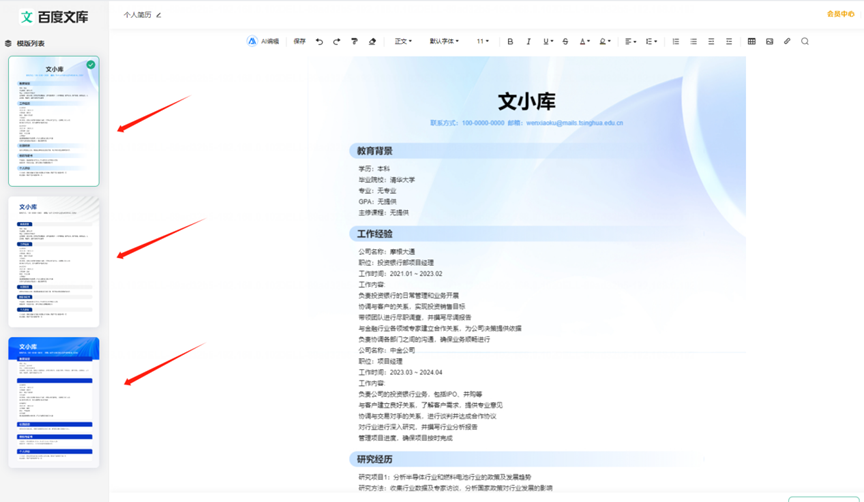Click the AI编辑 toolbar item

pos(264,42)
